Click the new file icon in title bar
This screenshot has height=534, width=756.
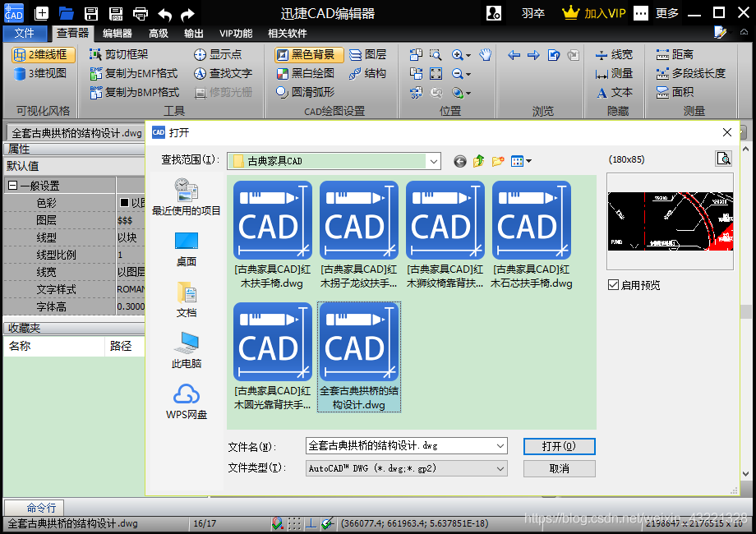(x=41, y=13)
